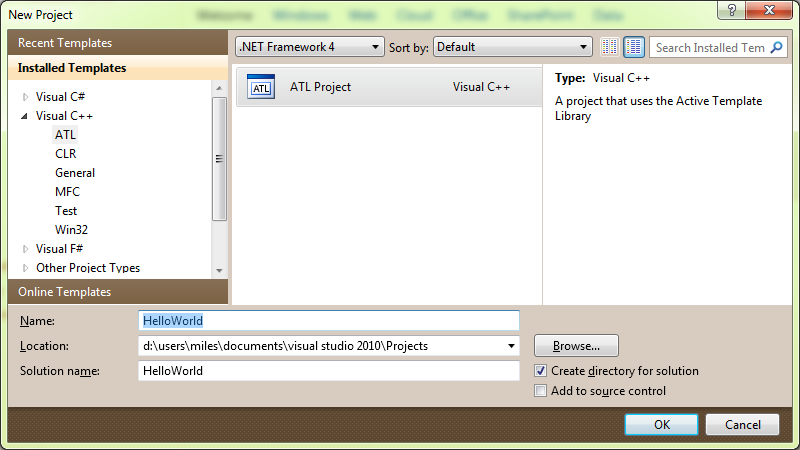Click the search magnifier icon
Image resolution: width=800 pixels, height=450 pixels.
(777, 47)
